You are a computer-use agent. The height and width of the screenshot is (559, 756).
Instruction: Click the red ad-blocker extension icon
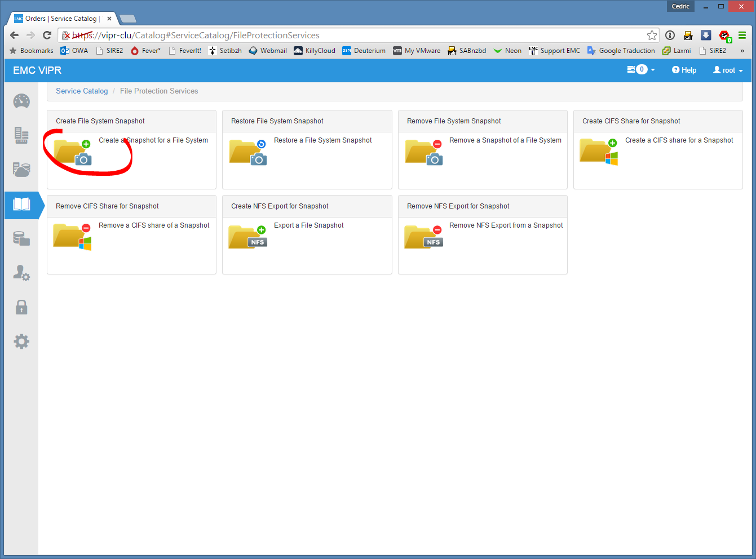pos(724,36)
